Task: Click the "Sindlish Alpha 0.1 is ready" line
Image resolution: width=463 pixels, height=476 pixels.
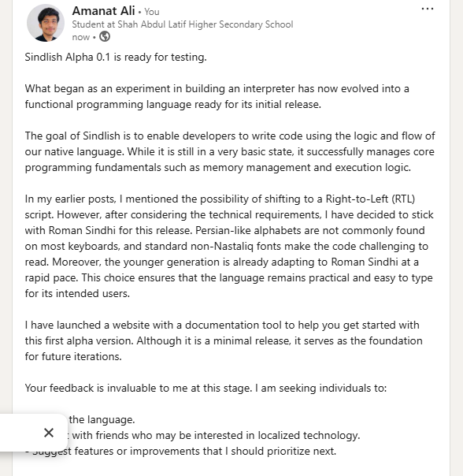Action: 116,57
